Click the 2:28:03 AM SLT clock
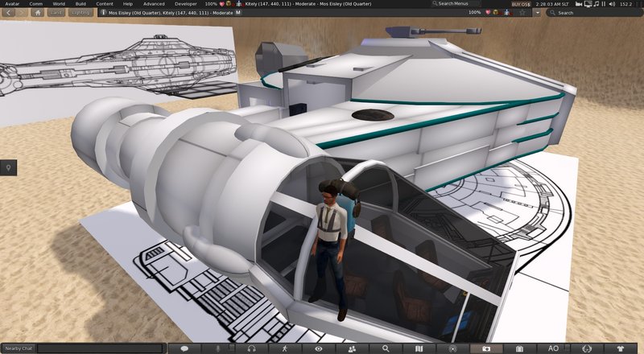Viewport: 644px width, 354px height. (554, 4)
